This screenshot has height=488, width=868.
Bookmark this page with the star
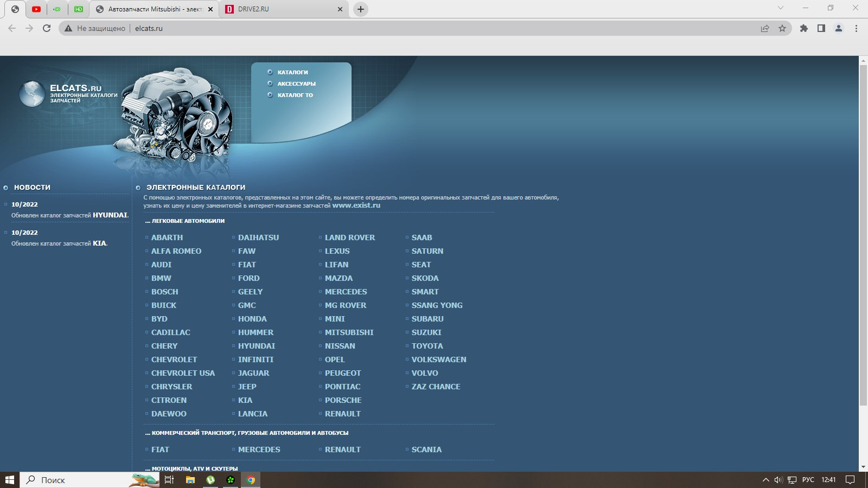tap(782, 28)
